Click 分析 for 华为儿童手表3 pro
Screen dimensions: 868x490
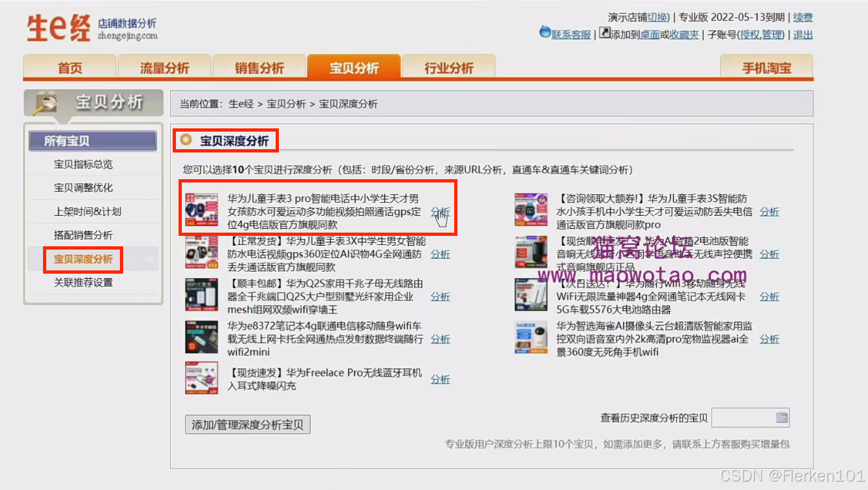441,212
